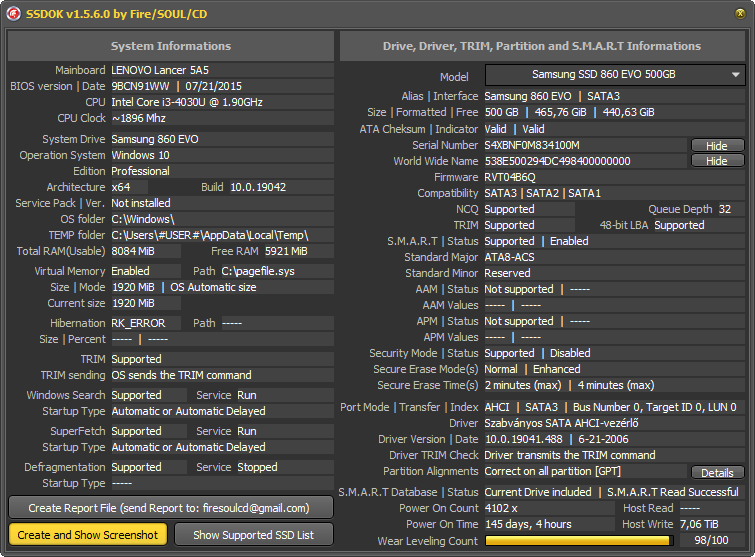
Task: Click Drive, Driver, TRIM, Partition header
Action: pyautogui.click(x=542, y=46)
